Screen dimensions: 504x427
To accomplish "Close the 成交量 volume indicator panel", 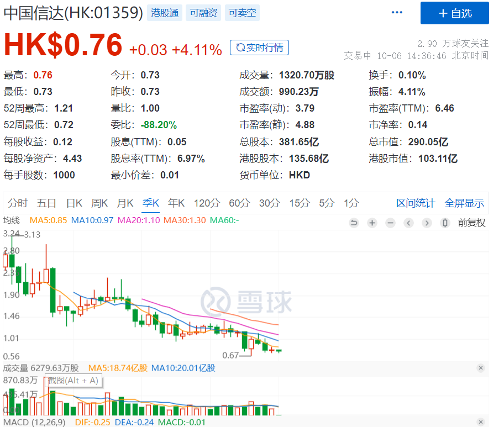I will [481, 368].
